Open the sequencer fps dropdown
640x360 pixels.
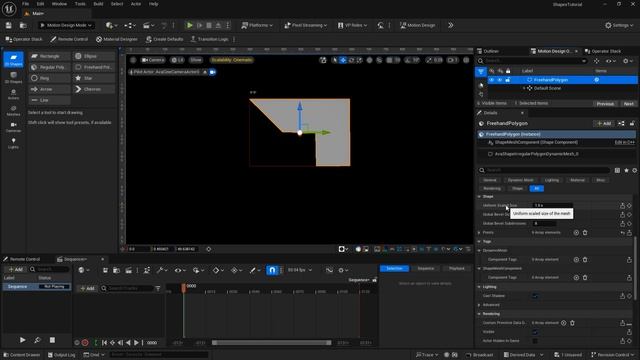(x=300, y=270)
